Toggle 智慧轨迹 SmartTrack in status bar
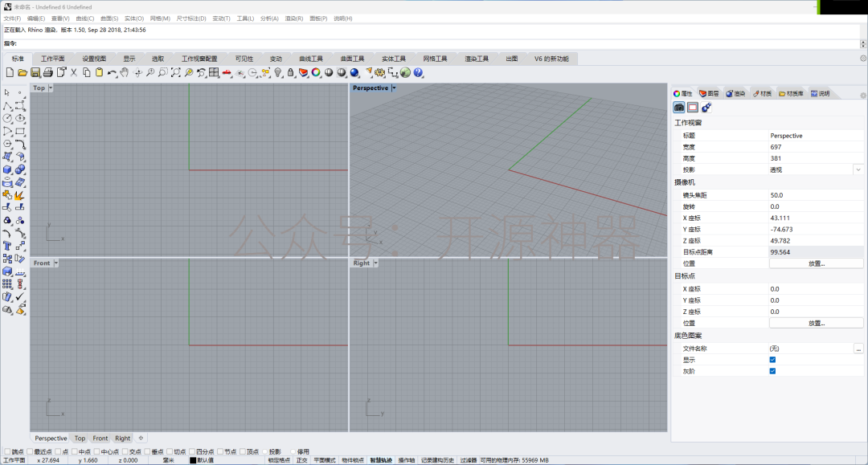The width and height of the screenshot is (868, 465). pyautogui.click(x=381, y=460)
